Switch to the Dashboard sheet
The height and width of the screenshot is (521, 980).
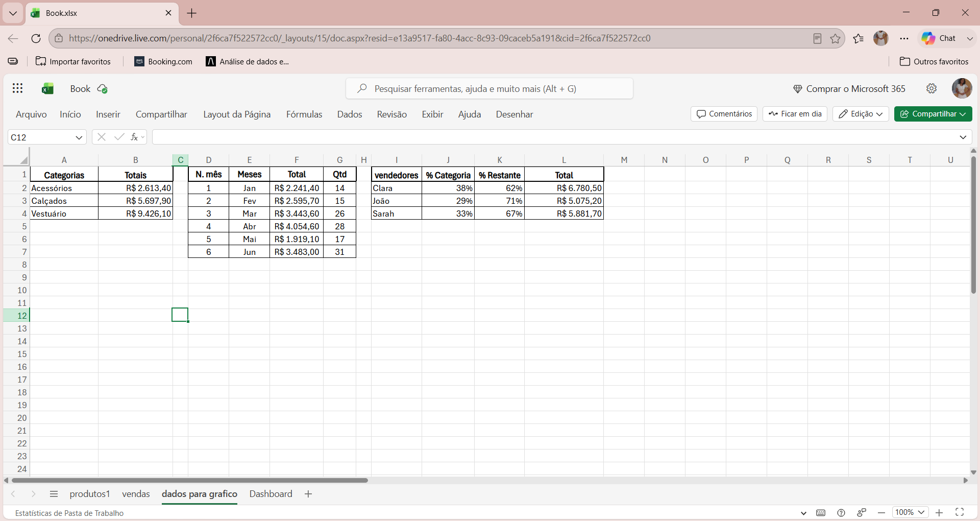coord(271,494)
